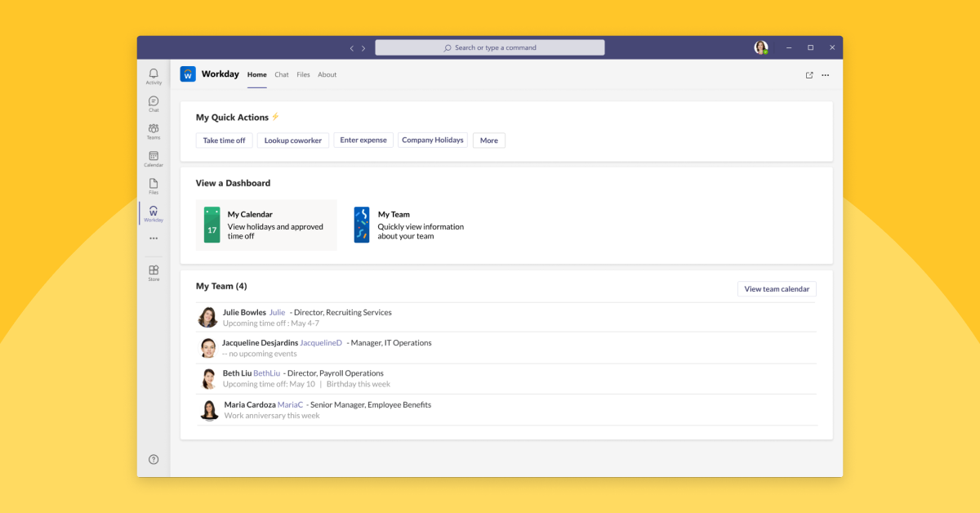Open the Activity feed
980x513 pixels.
click(153, 76)
